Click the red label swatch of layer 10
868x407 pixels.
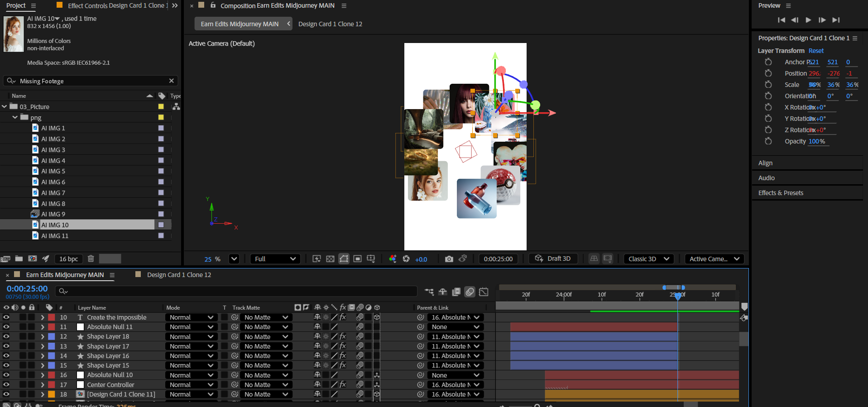[x=52, y=317]
